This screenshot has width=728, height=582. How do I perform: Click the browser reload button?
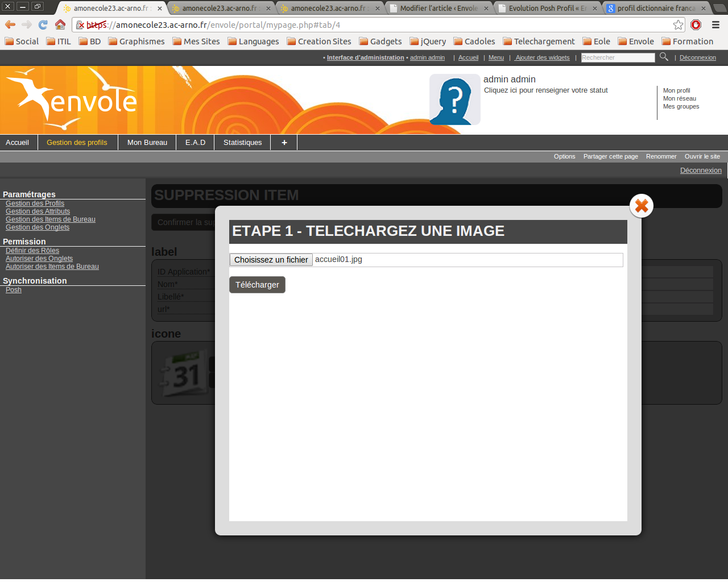[43, 24]
